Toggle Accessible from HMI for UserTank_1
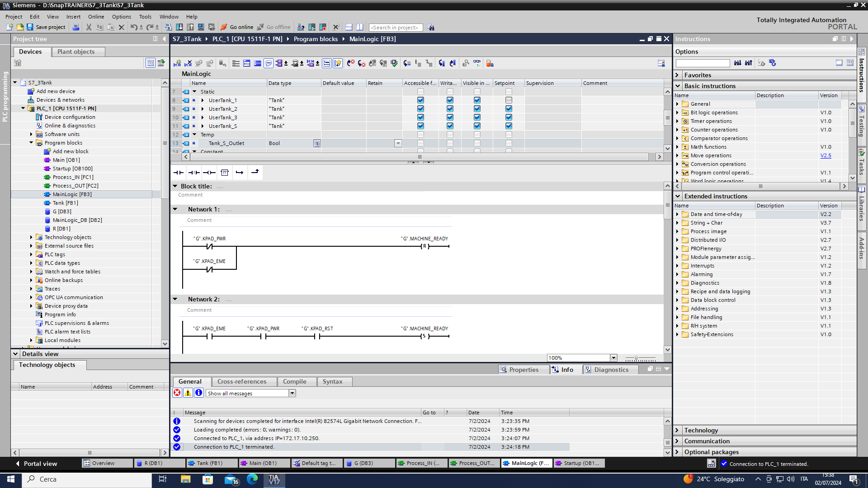Image resolution: width=868 pixels, height=488 pixels. 420,100
